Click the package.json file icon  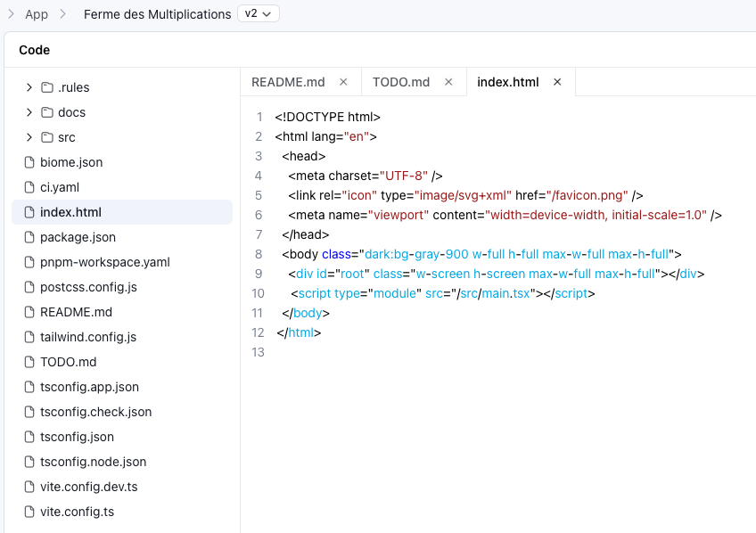pyautogui.click(x=29, y=237)
